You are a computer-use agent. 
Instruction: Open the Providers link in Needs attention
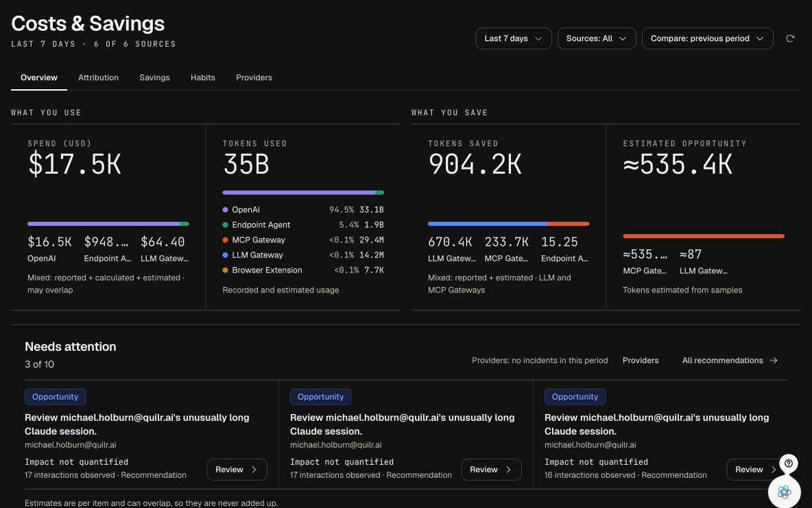[641, 360]
